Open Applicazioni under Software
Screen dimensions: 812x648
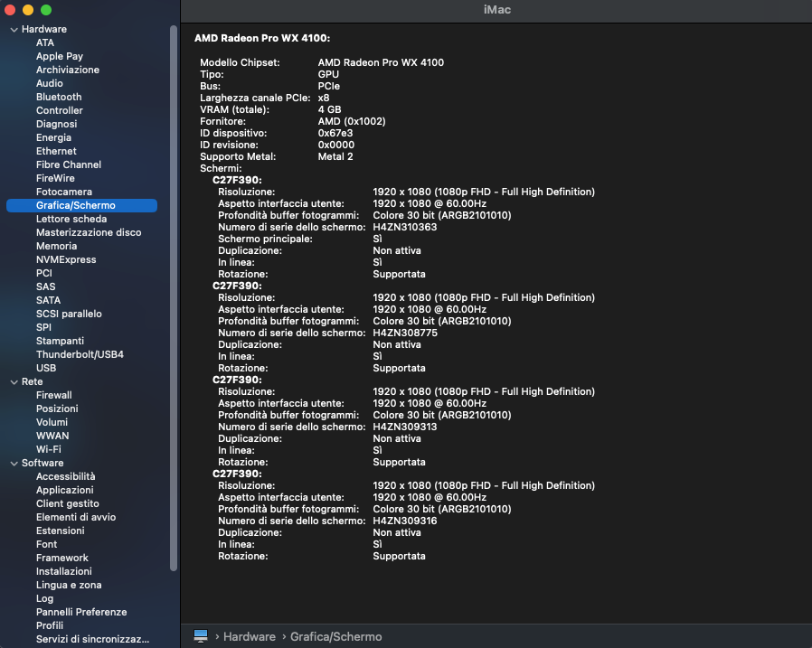point(65,490)
